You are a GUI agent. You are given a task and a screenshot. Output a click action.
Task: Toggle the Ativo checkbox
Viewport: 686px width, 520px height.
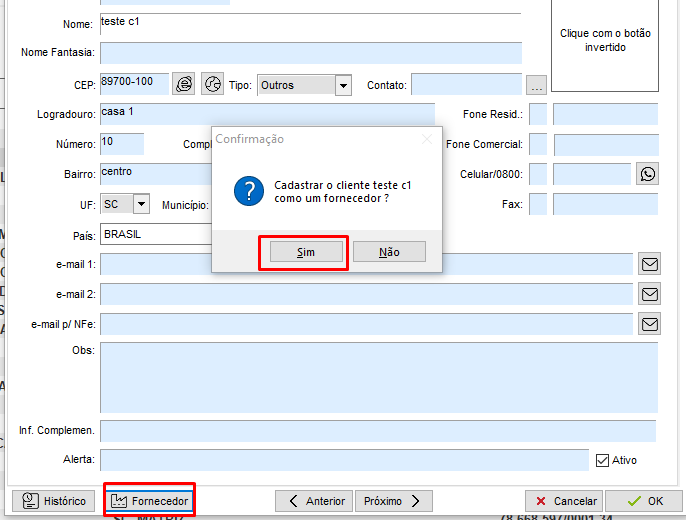[602, 461]
